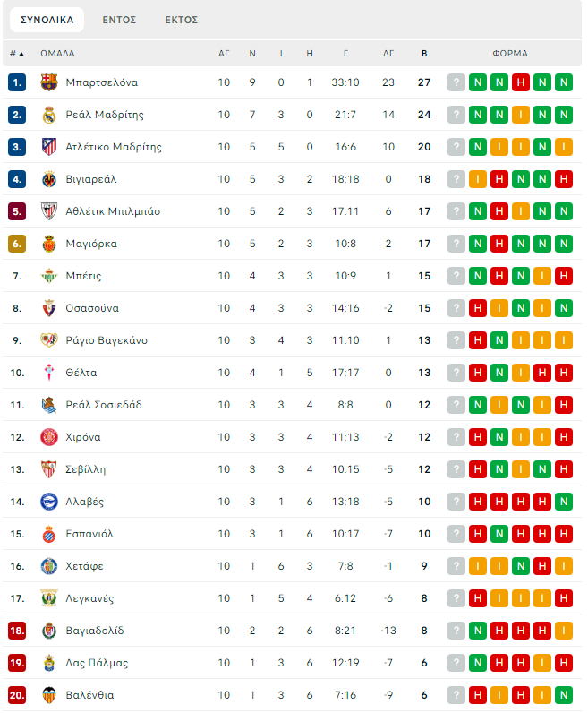Switch to the ΕΚΤΟΣ away standings tab
Viewport: 588px width, 713px height.
182,20
